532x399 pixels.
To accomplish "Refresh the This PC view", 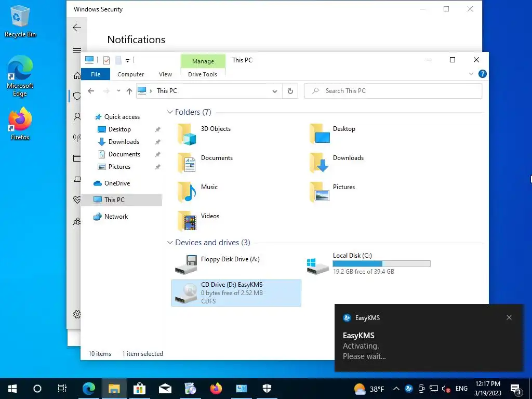I will (290, 91).
